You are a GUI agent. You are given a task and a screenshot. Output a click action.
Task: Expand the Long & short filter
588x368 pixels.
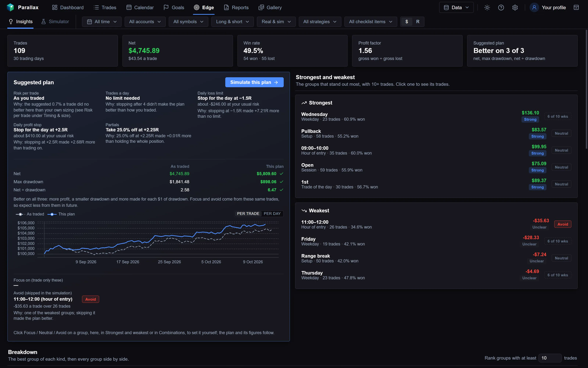pyautogui.click(x=232, y=22)
